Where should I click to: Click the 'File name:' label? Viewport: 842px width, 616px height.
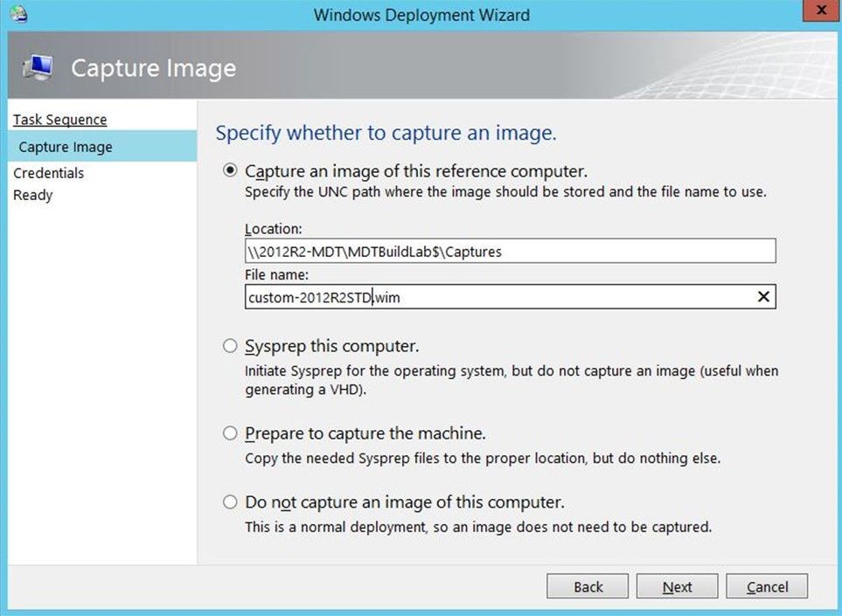pyautogui.click(x=276, y=274)
